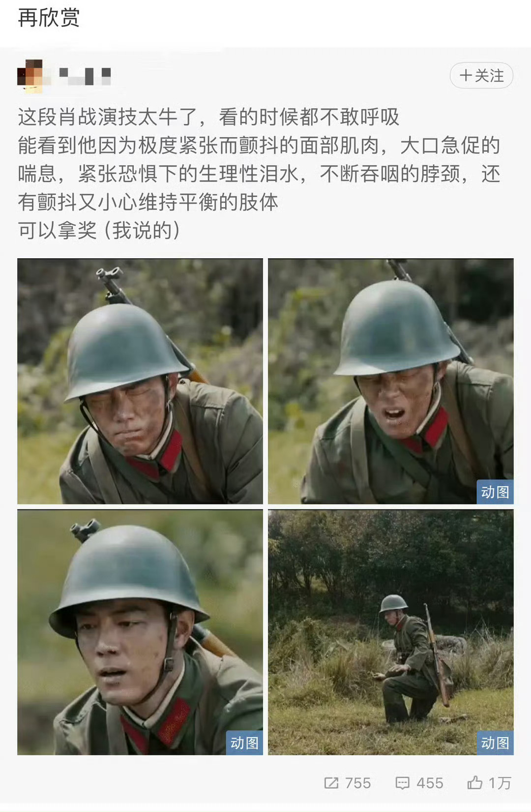Viewport: 531px width, 812px height.
Task: Tap the 关注 follow button
Action: pyautogui.click(x=481, y=76)
